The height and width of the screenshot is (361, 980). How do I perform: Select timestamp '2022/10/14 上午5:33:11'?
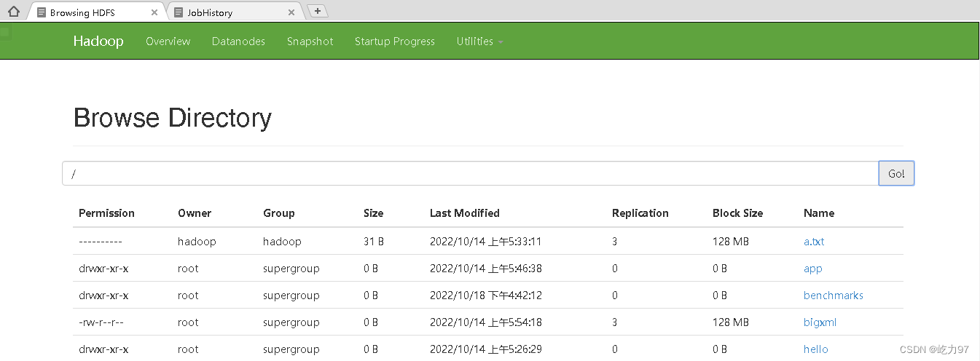pyautogui.click(x=486, y=241)
